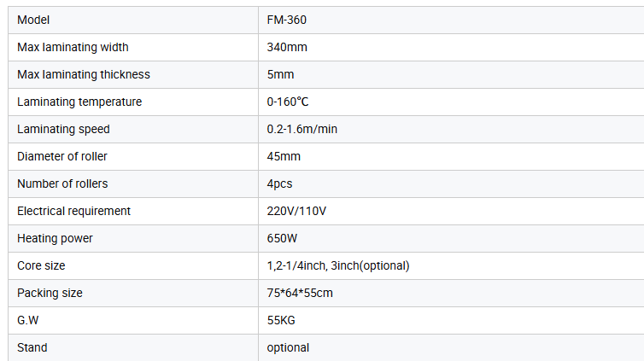
Task: Click the optional Stand value
Action: [288, 348]
